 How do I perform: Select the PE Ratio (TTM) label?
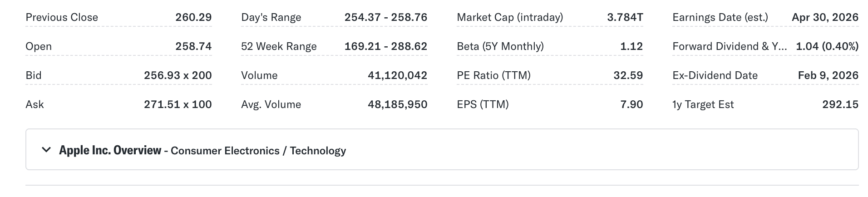coord(493,75)
